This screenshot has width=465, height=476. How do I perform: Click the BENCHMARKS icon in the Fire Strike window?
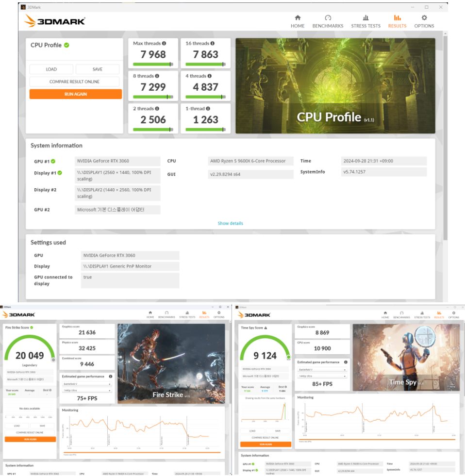pyautogui.click(x=167, y=313)
